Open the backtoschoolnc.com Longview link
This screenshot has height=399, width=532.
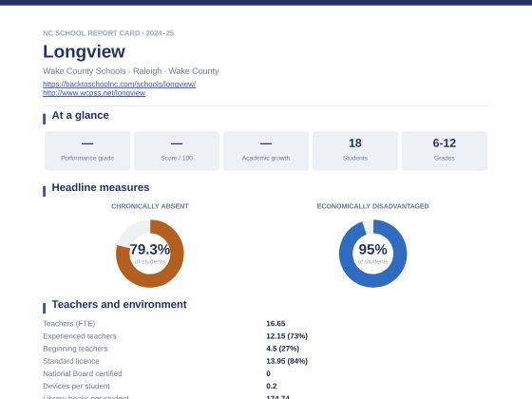(119, 84)
